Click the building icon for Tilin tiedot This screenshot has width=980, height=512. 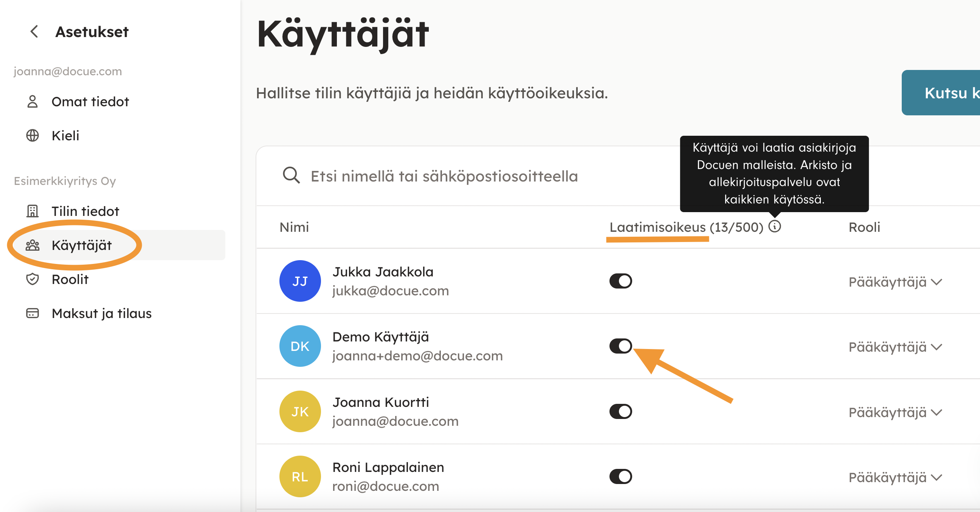[x=33, y=211]
